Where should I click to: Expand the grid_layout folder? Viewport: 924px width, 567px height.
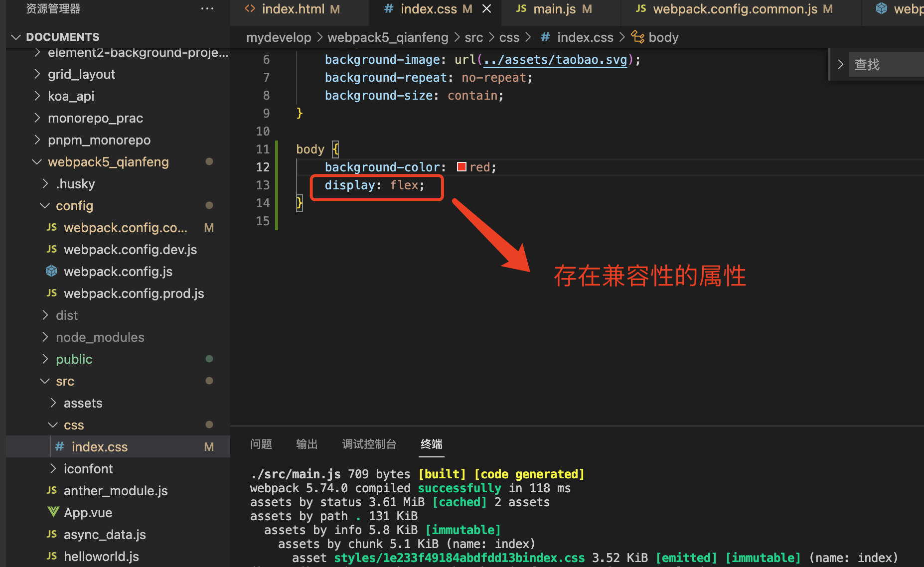tap(82, 74)
